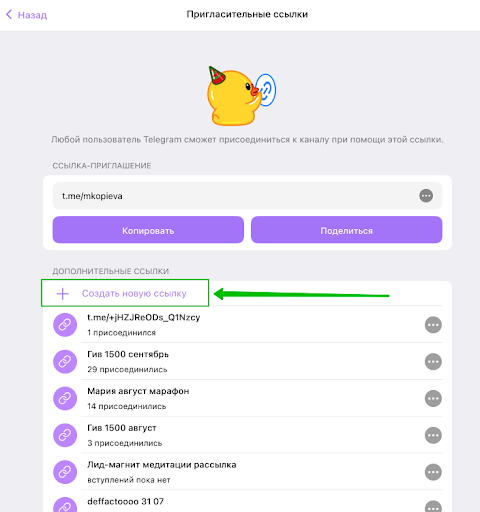Open three-dot menu for Лид-магнит медитации рассылка
The width and height of the screenshot is (480, 512).
(433, 472)
